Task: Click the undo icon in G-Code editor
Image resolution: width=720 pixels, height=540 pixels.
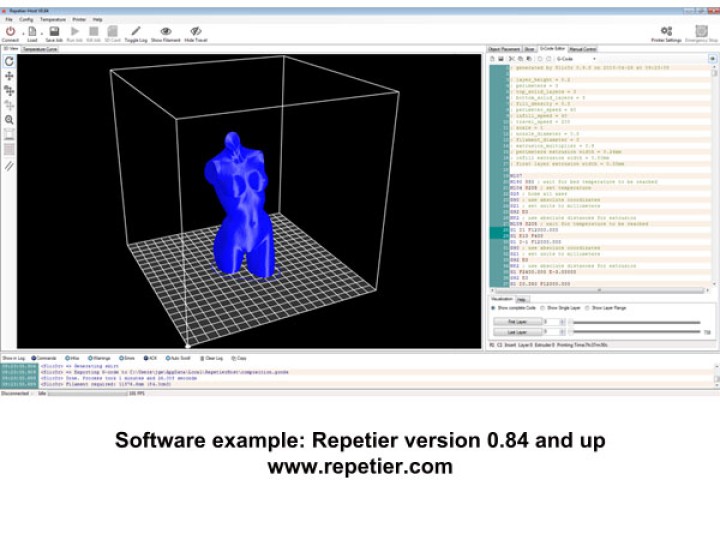Action: (540, 59)
